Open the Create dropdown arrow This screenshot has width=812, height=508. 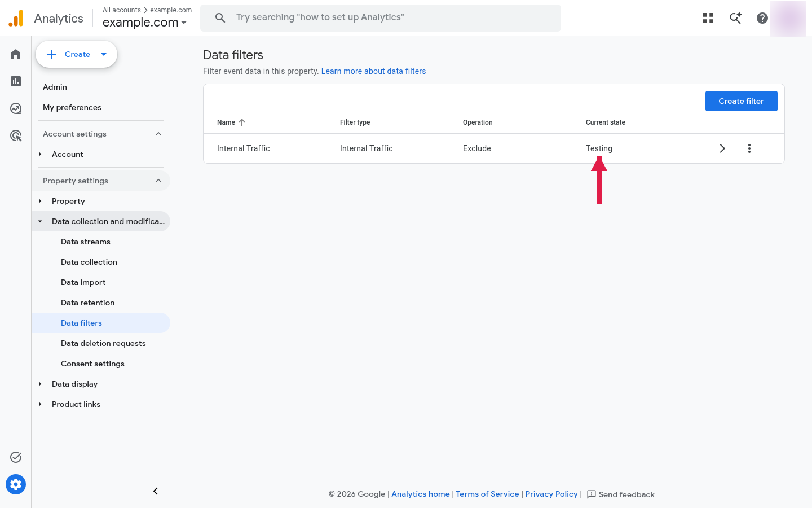pos(104,54)
